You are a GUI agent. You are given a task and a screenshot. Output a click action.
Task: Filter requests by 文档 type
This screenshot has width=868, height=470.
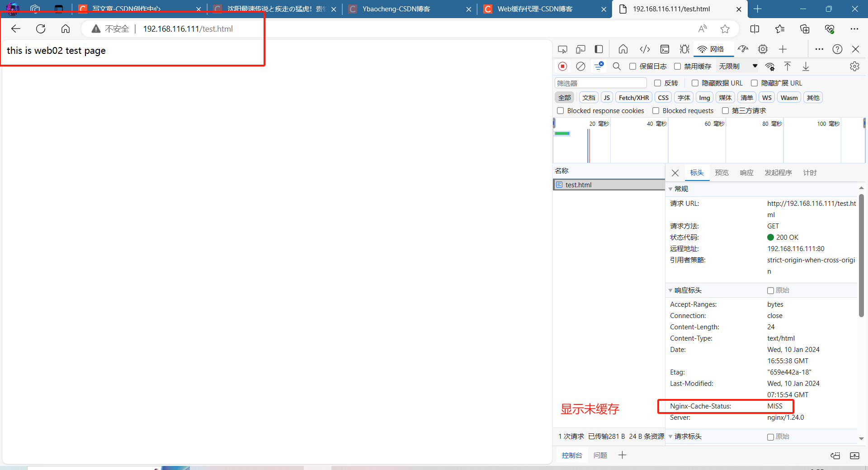point(589,98)
